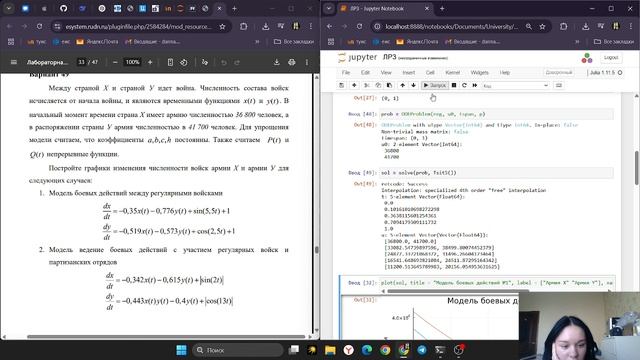Image resolution: width=640 pixels, height=360 pixels.
Task: Move the selected cell down
Action: point(413,85)
